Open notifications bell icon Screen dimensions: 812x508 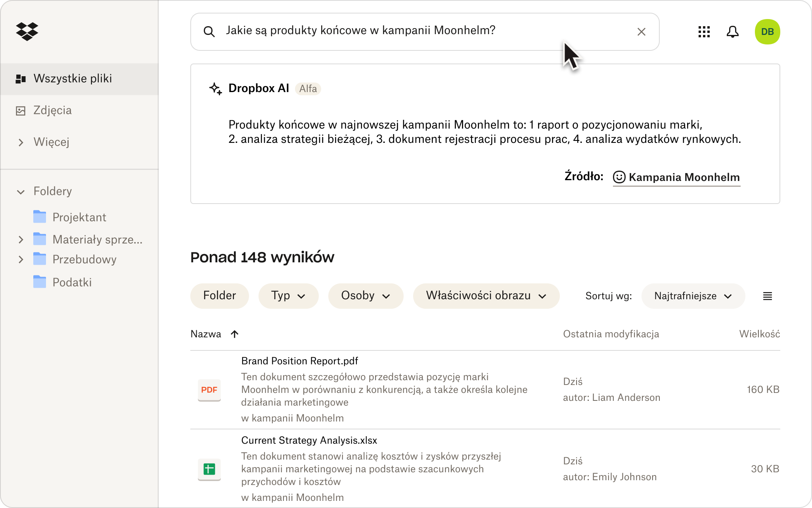tap(732, 32)
